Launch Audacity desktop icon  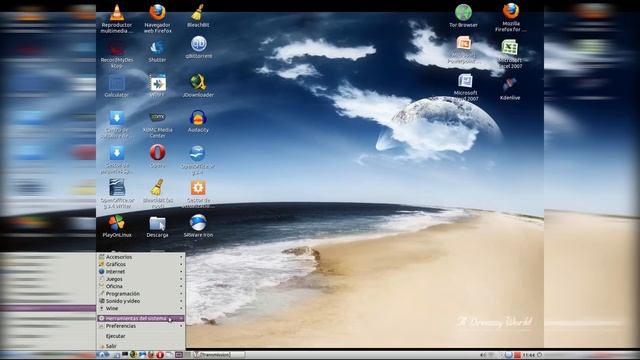pyautogui.click(x=198, y=118)
